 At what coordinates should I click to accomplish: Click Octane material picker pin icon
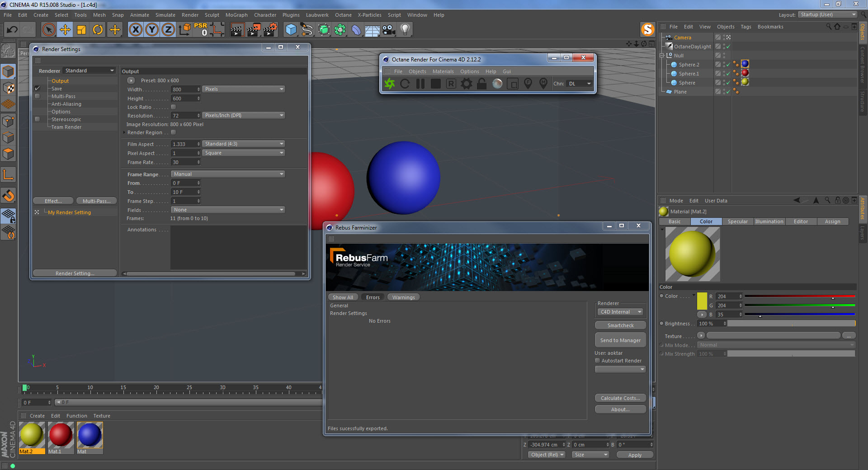[x=543, y=84]
